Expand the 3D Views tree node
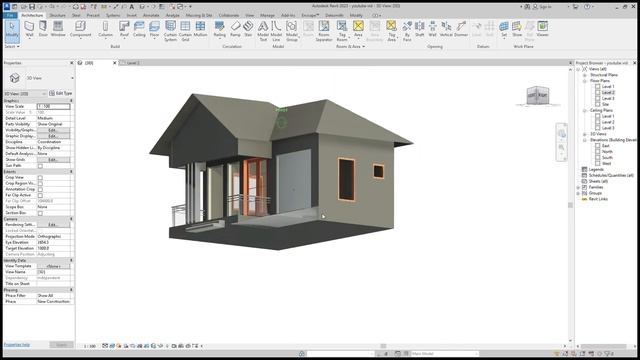Image resolution: width=640 pixels, height=360 pixels. click(x=584, y=134)
